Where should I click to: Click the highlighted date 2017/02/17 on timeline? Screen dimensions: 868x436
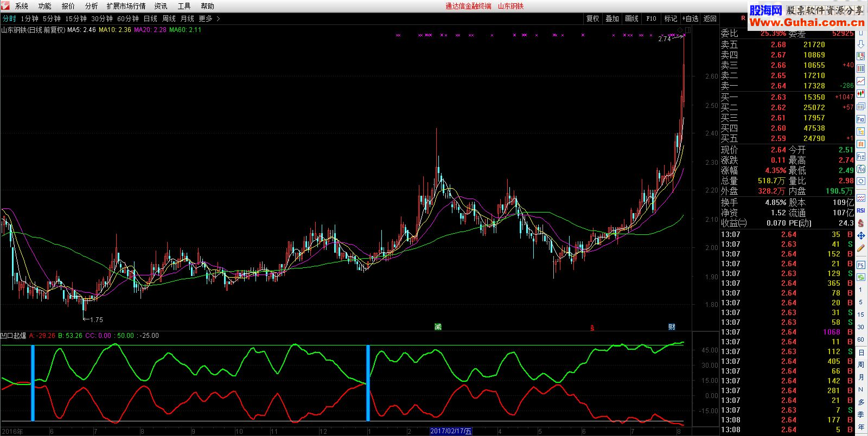tap(451, 431)
